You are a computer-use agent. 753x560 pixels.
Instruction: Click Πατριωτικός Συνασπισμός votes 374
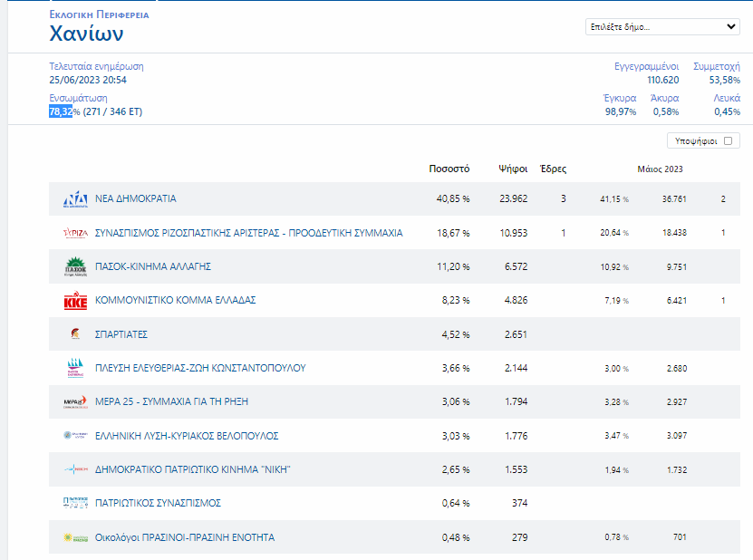coord(519,503)
